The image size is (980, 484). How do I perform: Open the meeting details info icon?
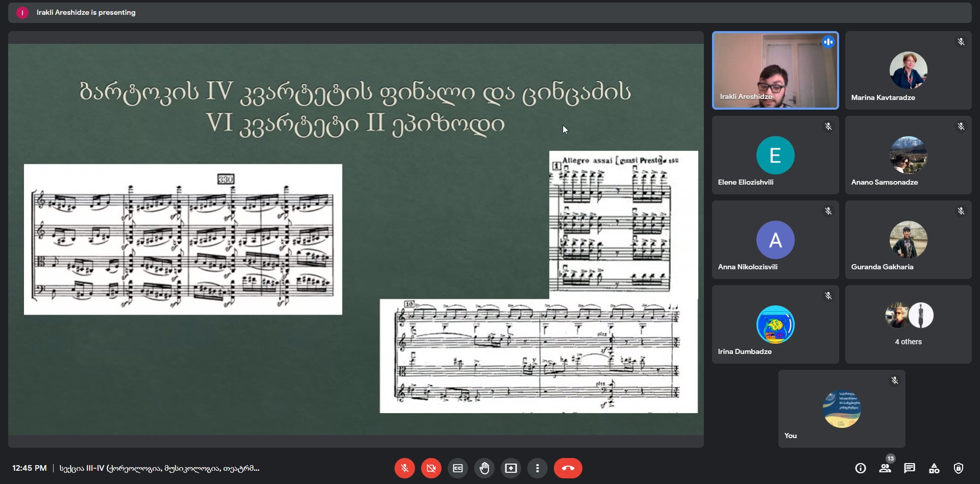[x=861, y=468]
